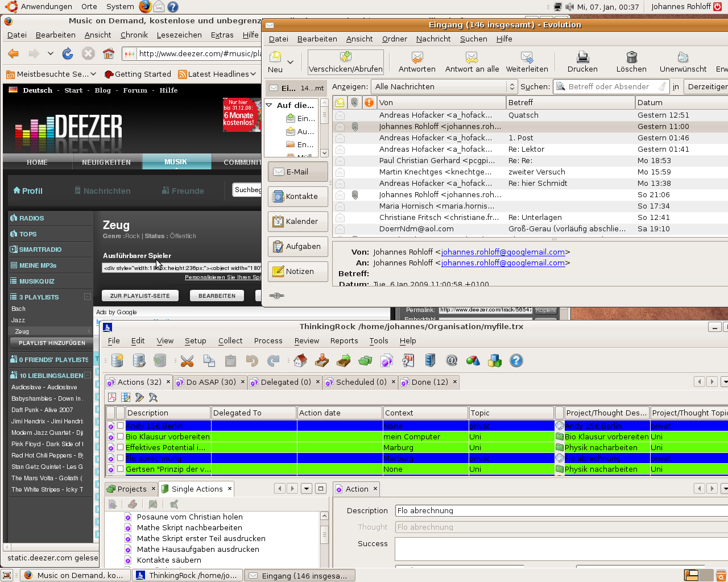
Task: Collapse the 3 Playlists section in Deezer
Action: coord(88,297)
